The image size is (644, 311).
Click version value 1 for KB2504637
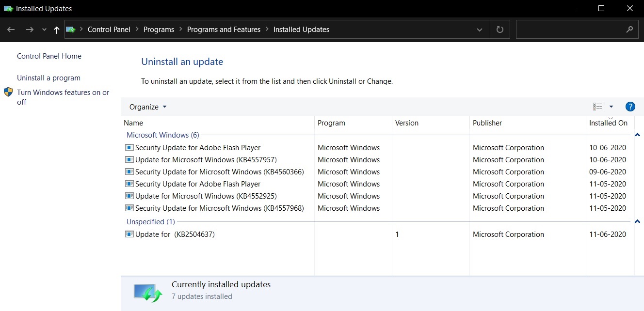(x=397, y=234)
